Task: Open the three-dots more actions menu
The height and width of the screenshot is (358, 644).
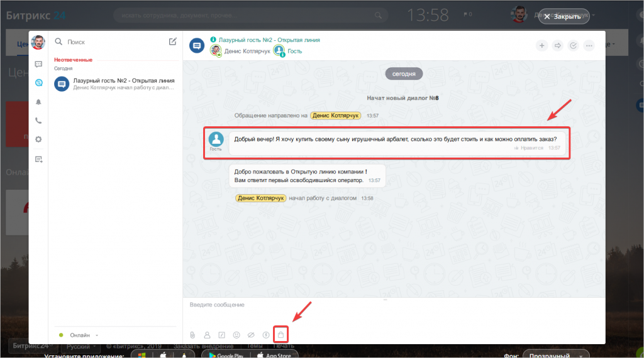Action: [x=589, y=45]
